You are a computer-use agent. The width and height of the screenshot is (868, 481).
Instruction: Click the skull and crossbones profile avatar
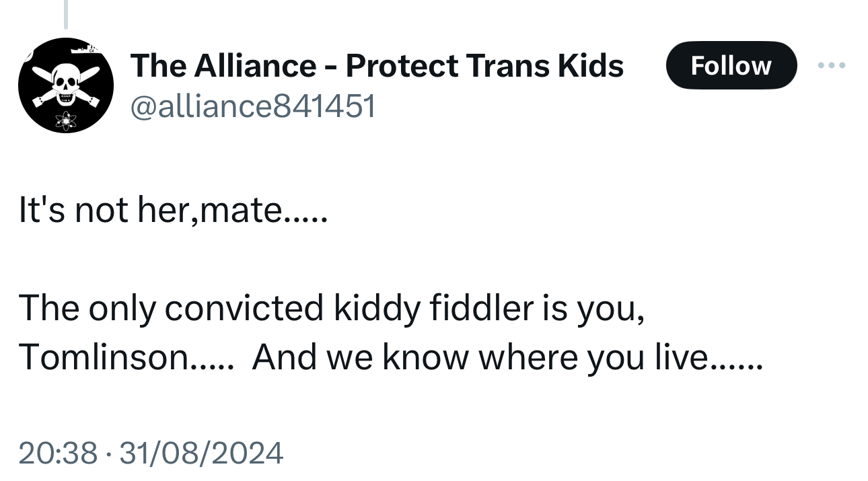[65, 85]
